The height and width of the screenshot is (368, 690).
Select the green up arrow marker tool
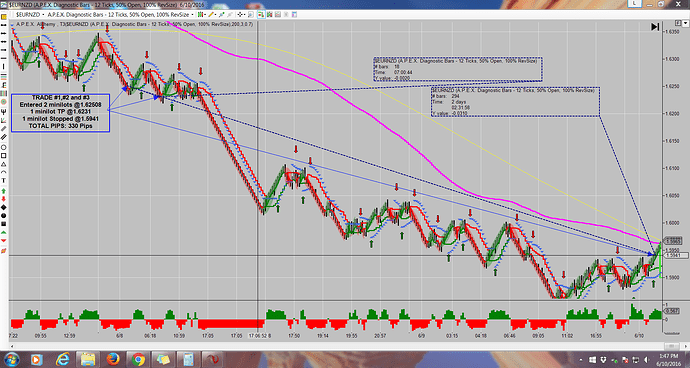coord(4,191)
